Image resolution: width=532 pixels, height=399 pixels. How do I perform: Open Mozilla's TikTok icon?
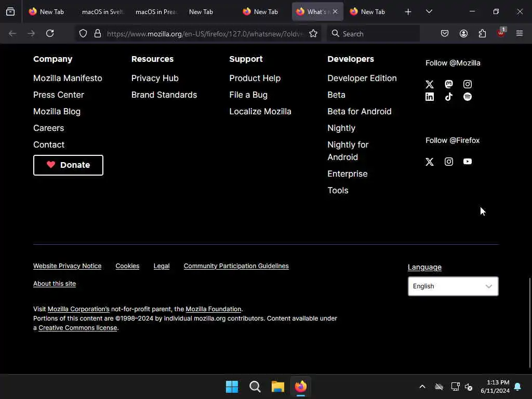tap(448, 97)
